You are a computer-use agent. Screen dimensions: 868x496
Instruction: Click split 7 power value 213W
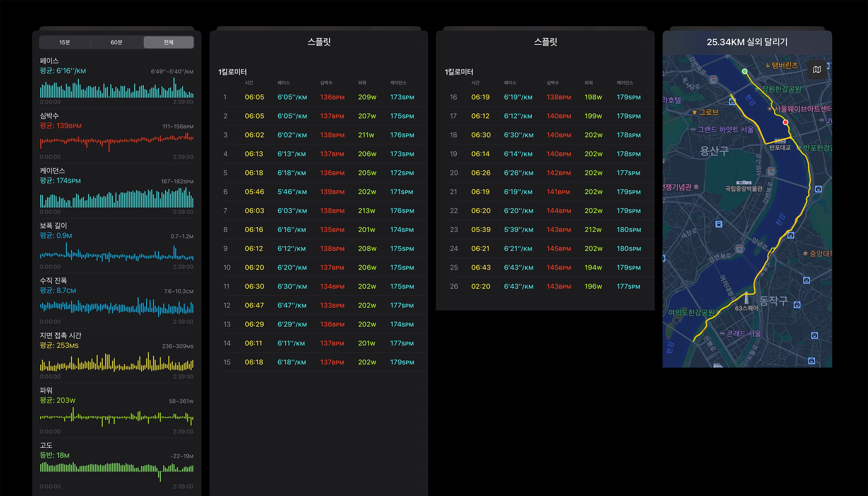pyautogui.click(x=367, y=211)
